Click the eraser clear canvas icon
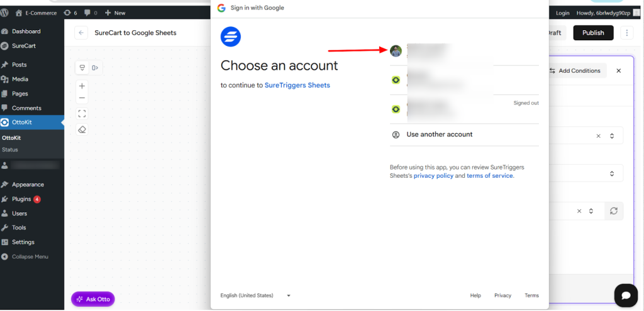The image size is (644, 311). click(82, 129)
